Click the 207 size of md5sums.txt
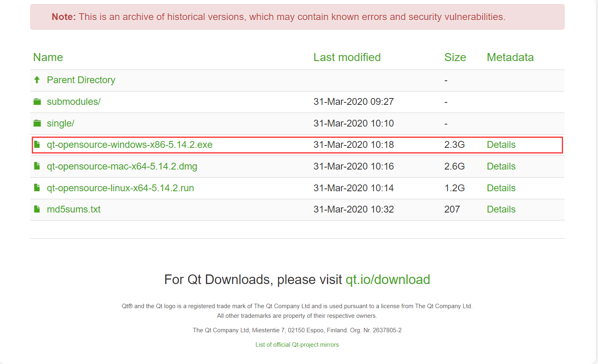Image resolution: width=598 pixels, height=364 pixels. click(452, 209)
